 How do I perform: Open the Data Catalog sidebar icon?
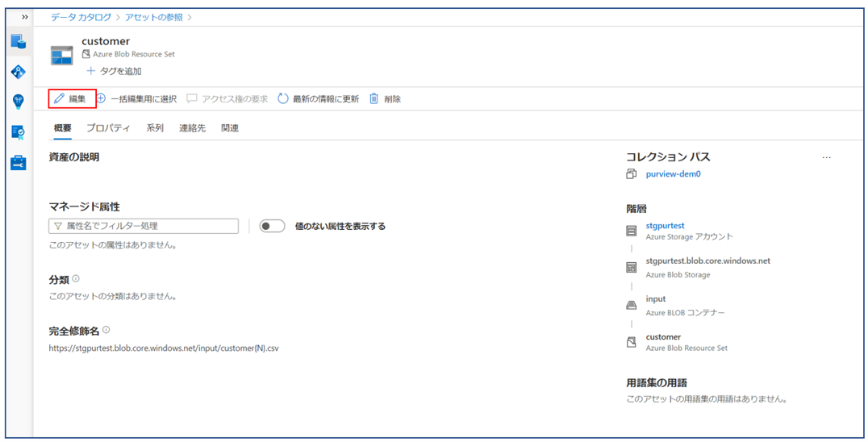pyautogui.click(x=19, y=41)
